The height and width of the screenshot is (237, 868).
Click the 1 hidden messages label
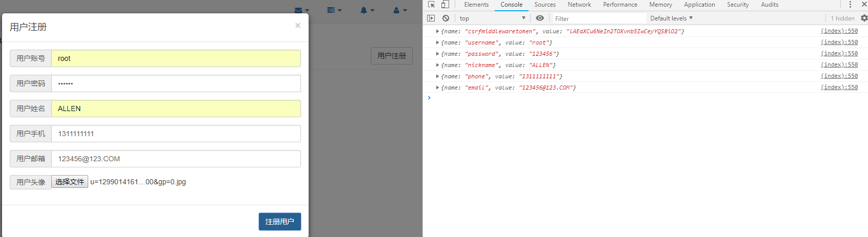[x=842, y=18]
